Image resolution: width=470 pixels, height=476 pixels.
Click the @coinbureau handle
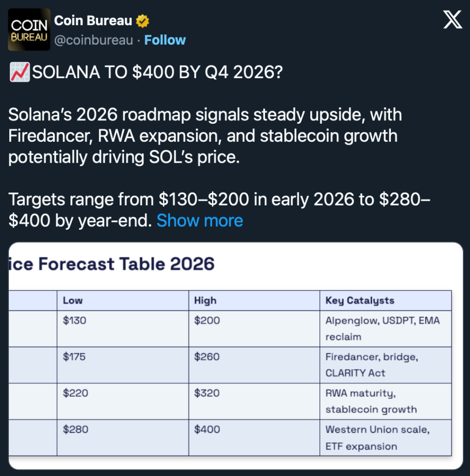pos(94,40)
